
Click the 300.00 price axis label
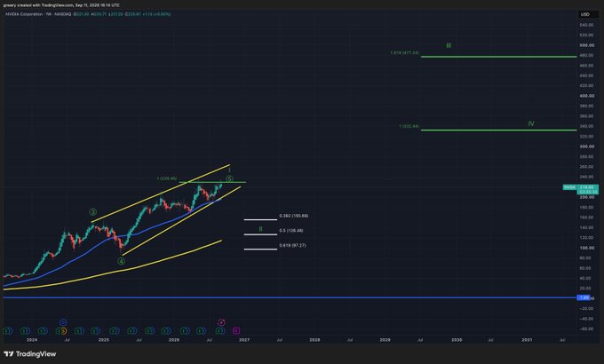click(x=586, y=146)
